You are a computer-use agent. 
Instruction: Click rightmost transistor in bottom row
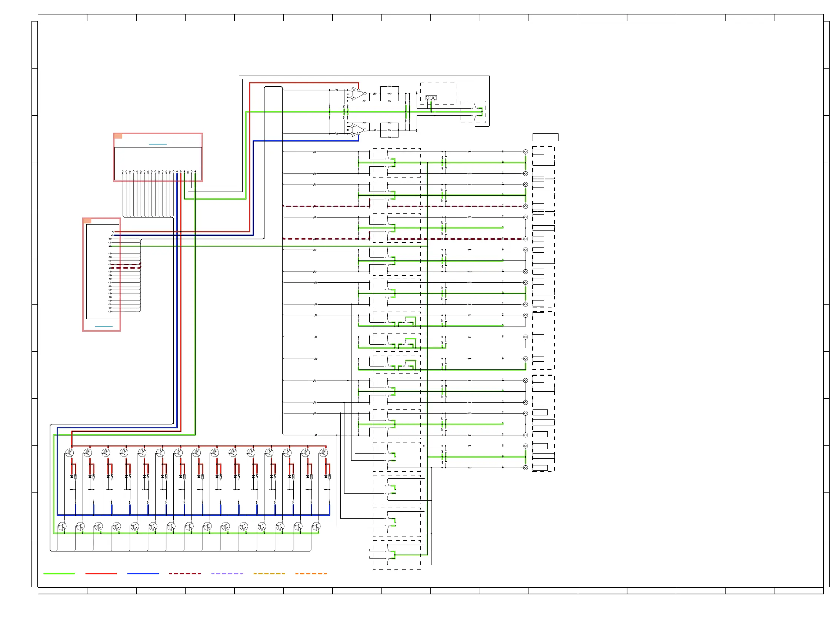(316, 526)
